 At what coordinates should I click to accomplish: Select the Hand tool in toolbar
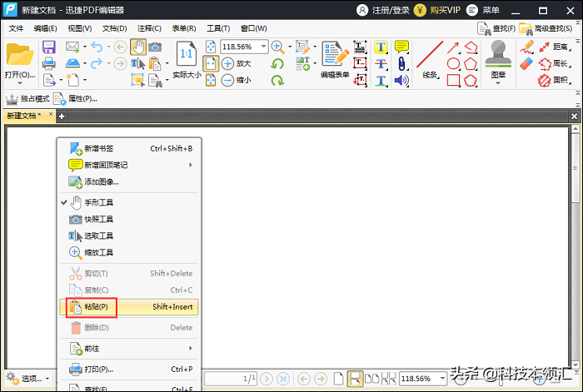(x=138, y=47)
